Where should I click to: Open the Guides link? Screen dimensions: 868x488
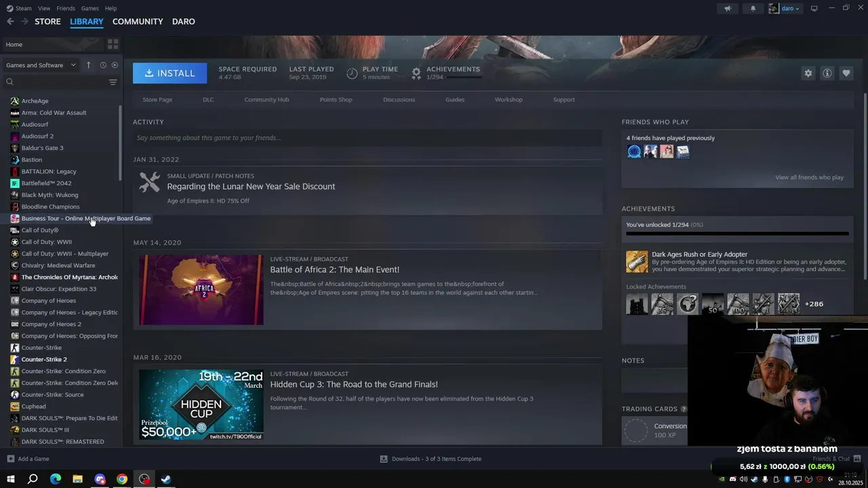[x=455, y=100]
